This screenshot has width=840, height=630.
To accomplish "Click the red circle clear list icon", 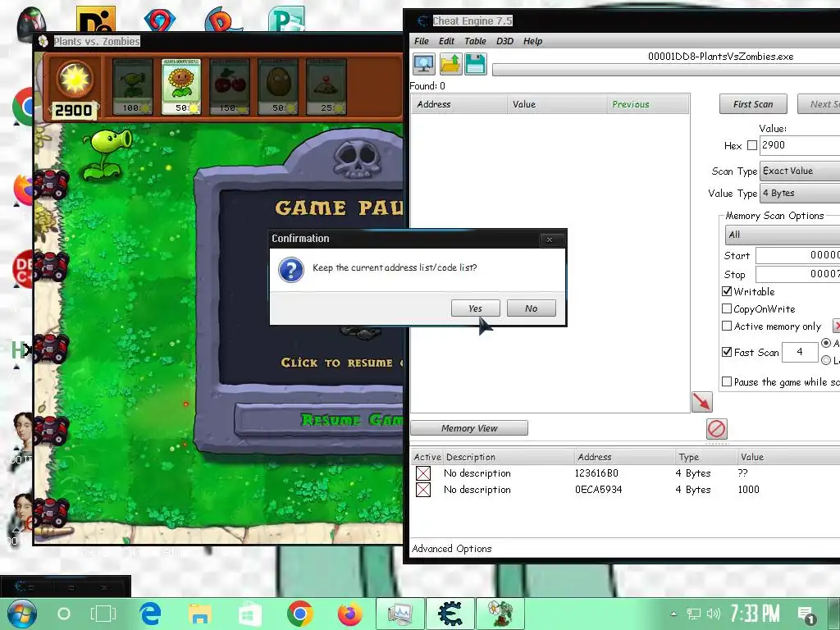I will (717, 428).
